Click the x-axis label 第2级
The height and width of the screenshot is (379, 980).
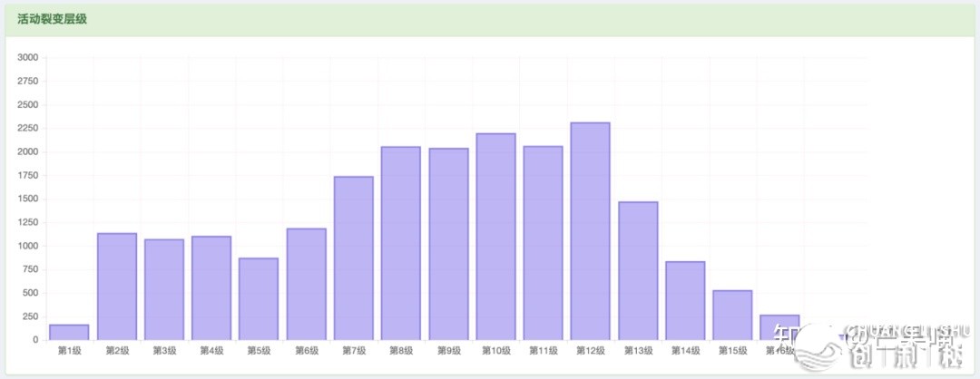pos(117,351)
